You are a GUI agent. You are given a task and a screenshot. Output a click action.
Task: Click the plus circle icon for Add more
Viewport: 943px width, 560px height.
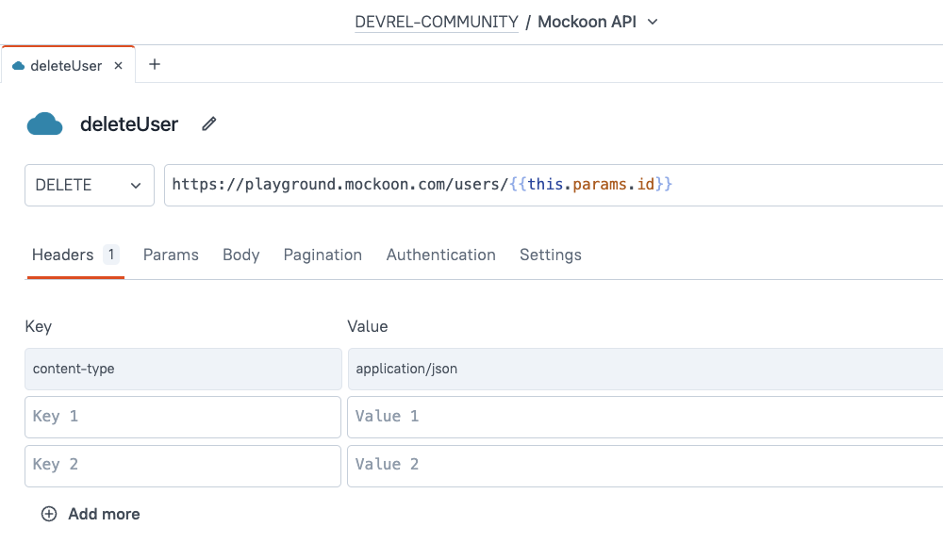pos(49,514)
